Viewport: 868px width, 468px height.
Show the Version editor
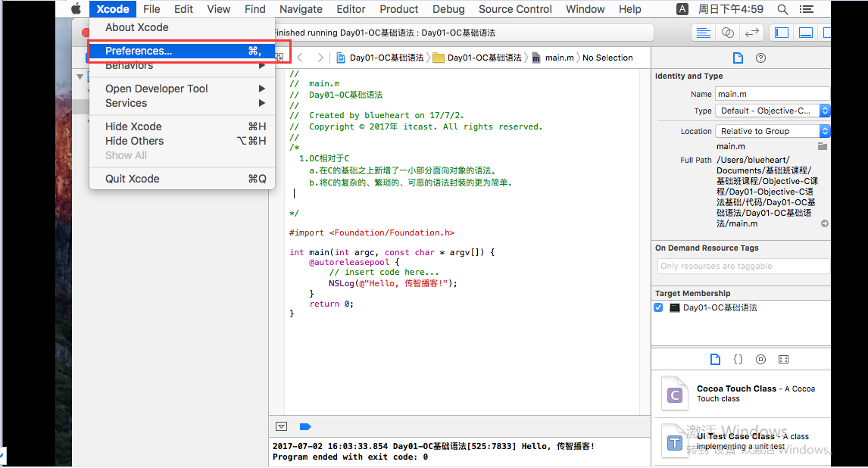pos(752,33)
